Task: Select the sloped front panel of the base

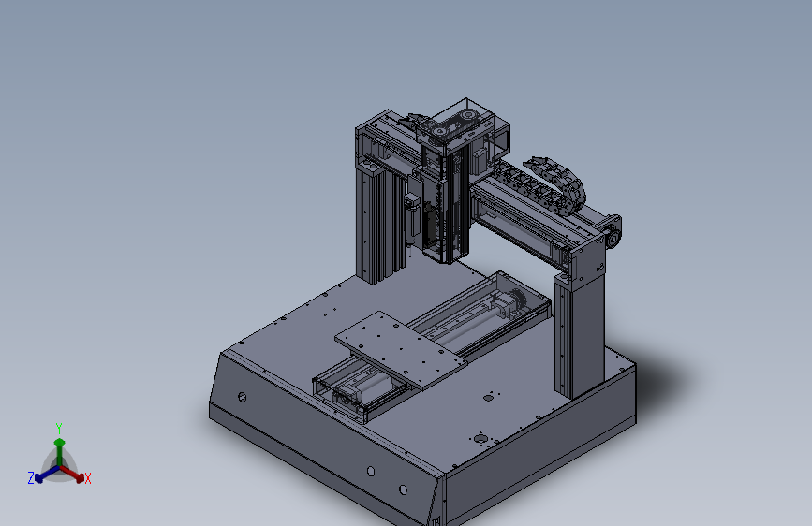Action: [324, 440]
